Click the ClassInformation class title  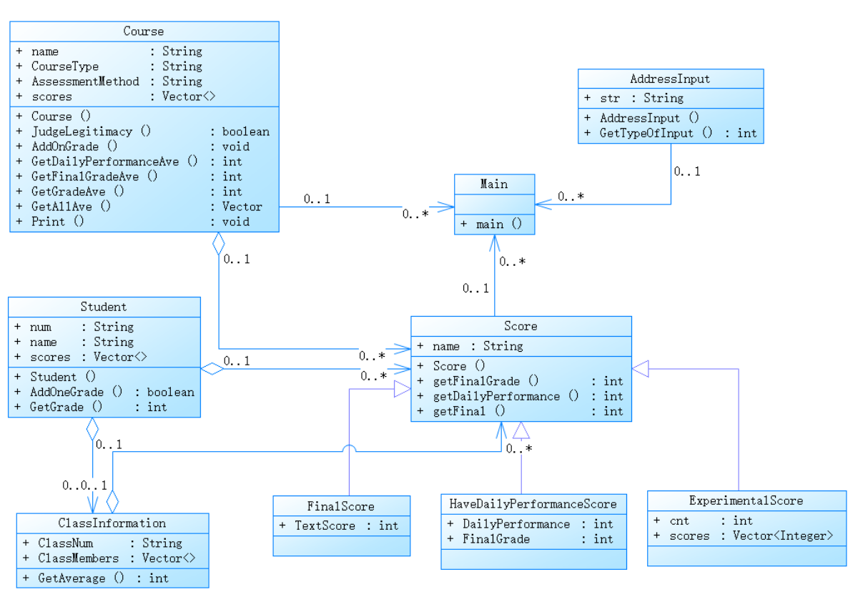tap(112, 523)
